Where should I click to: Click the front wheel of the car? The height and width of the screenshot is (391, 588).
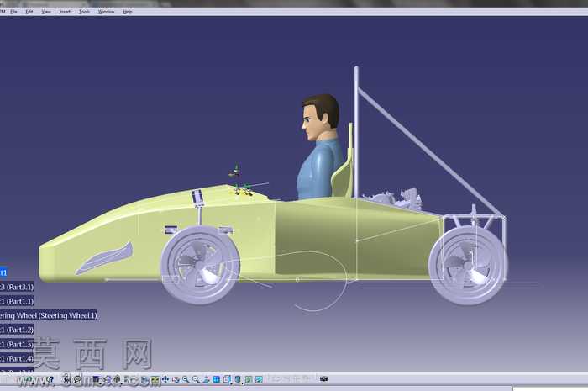tap(200, 265)
